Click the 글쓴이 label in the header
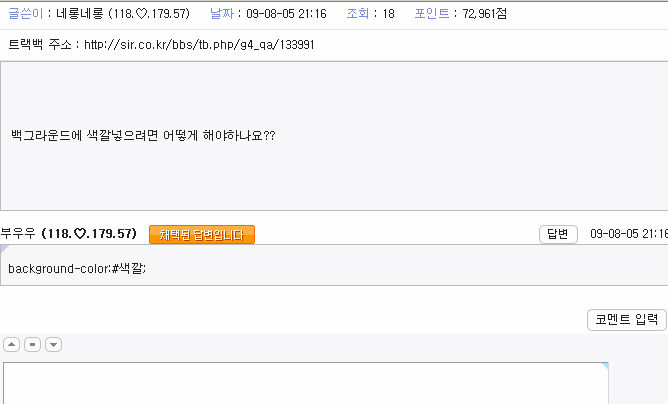The width and height of the screenshot is (668, 404). click(x=24, y=15)
